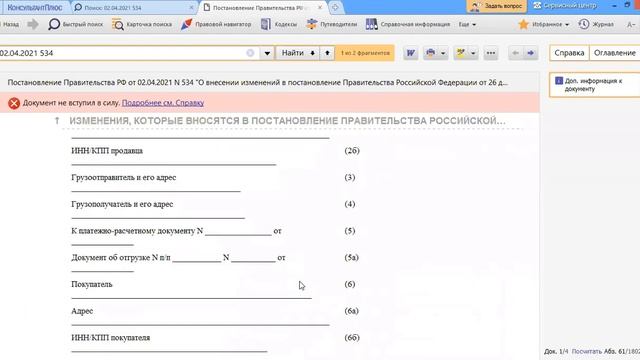Jump up via the heading arrow icon
The width and height of the screenshot is (640, 360).
(x=57, y=121)
